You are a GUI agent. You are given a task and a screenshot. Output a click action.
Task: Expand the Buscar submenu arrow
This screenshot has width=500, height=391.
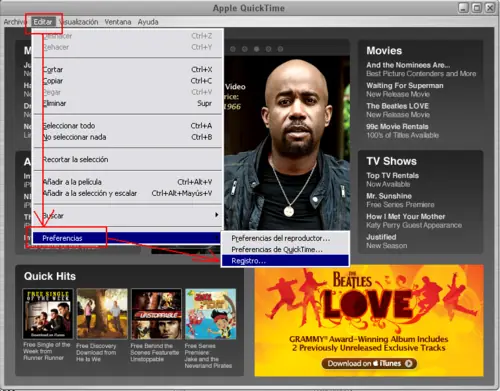click(217, 215)
